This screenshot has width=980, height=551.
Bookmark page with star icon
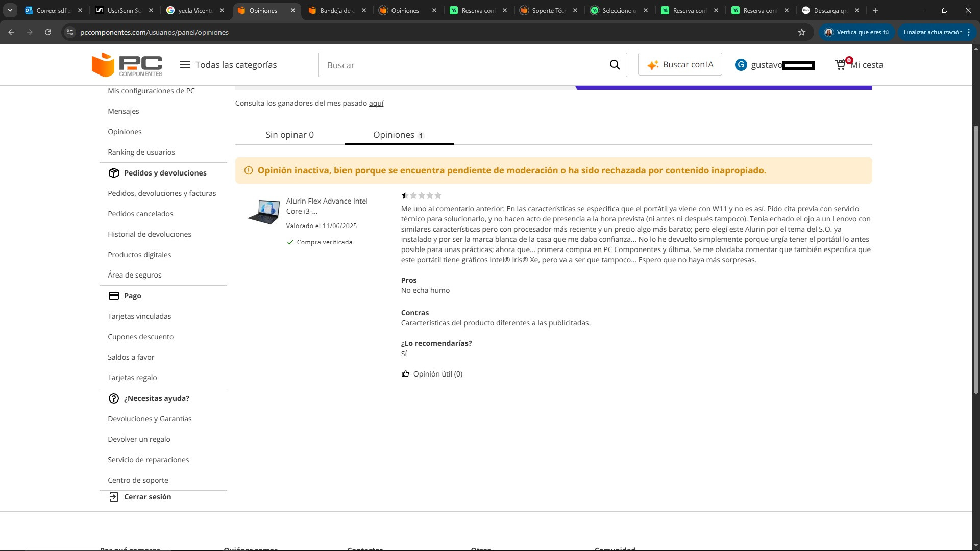coord(802,32)
